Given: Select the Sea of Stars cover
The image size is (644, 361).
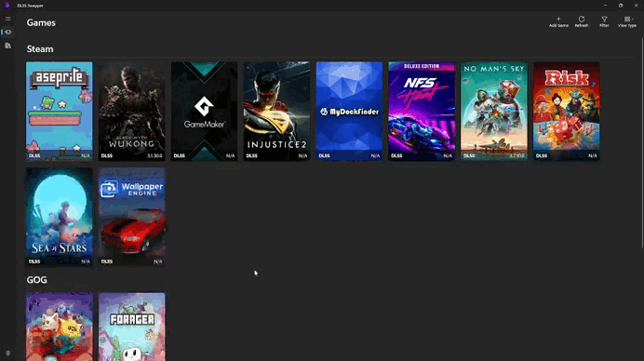Looking at the screenshot, I should [60, 217].
